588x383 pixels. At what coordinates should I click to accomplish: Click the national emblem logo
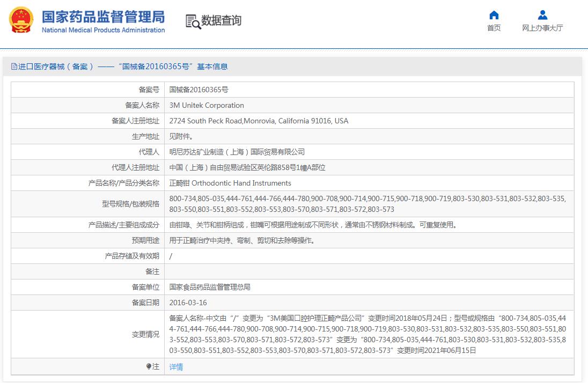(21, 20)
